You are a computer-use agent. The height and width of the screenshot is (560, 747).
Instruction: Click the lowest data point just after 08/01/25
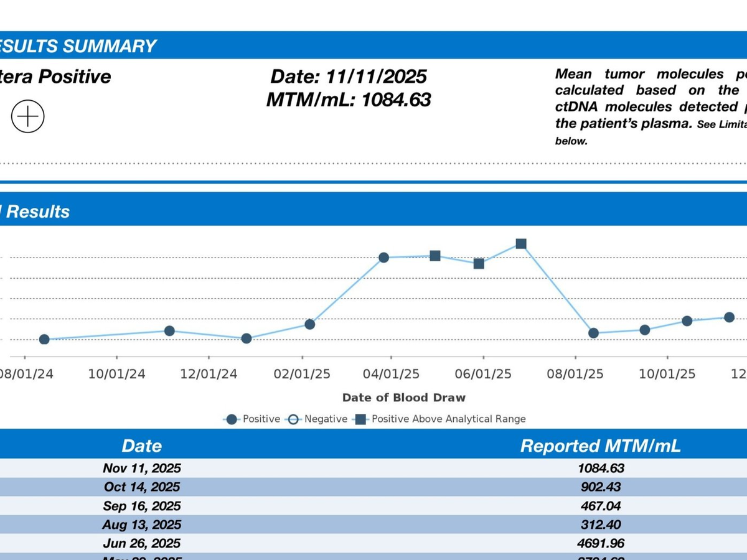[x=594, y=334]
